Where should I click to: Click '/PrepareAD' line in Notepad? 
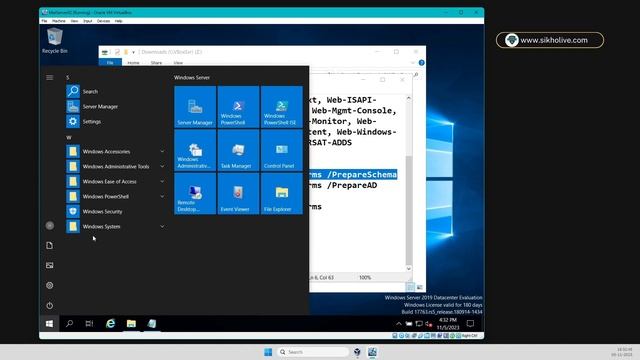tap(352, 185)
